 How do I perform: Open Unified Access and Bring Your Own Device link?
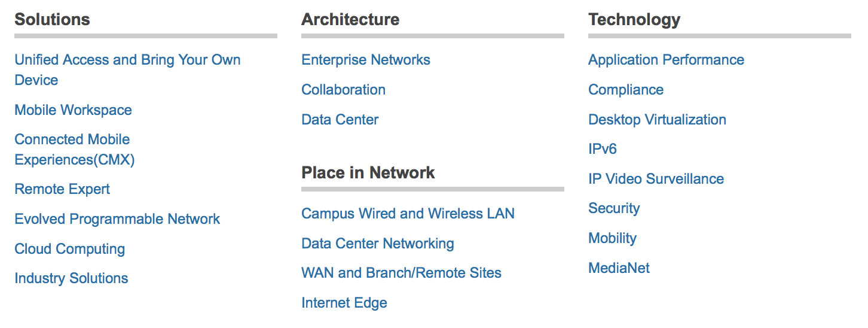pyautogui.click(x=127, y=70)
